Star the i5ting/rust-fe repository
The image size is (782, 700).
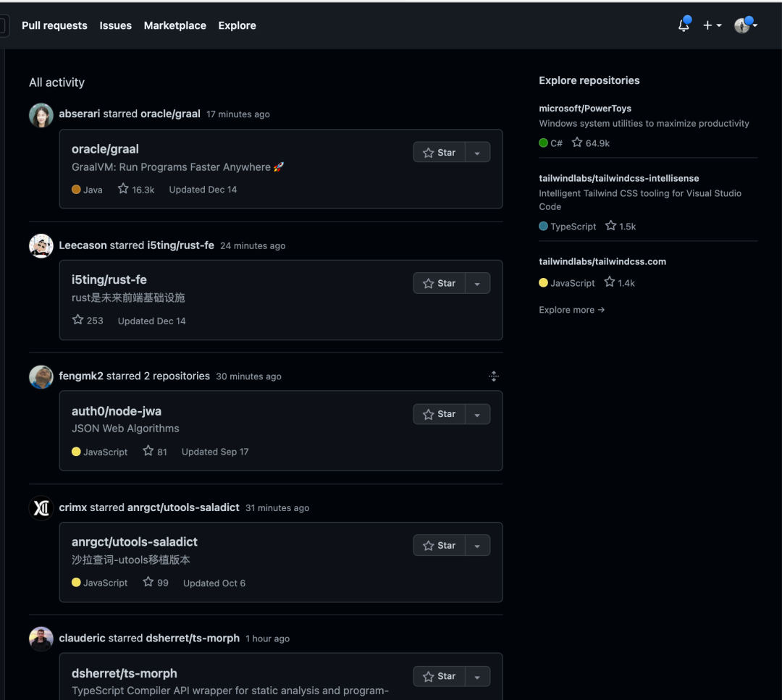[439, 283]
